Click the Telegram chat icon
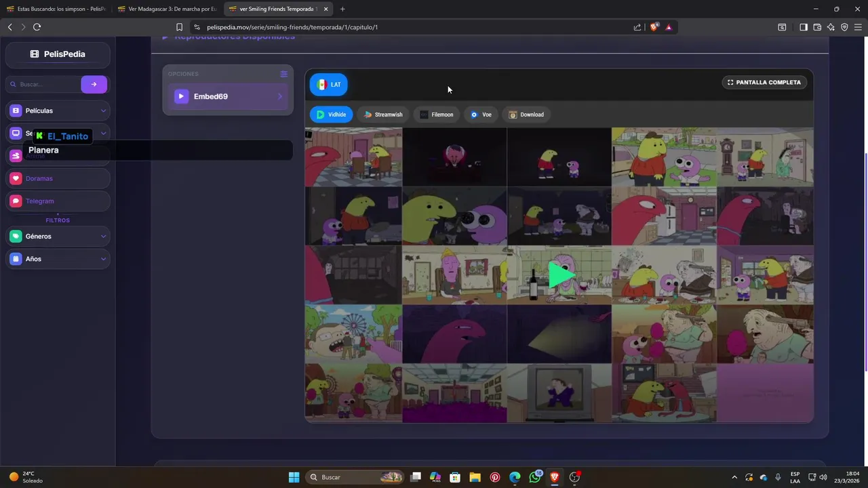The height and width of the screenshot is (488, 868). pyautogui.click(x=16, y=201)
